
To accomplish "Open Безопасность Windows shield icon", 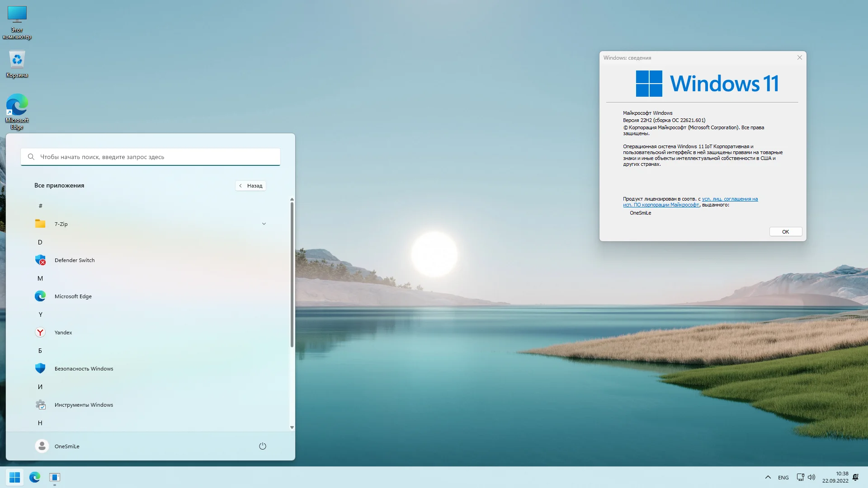I will coord(40,369).
